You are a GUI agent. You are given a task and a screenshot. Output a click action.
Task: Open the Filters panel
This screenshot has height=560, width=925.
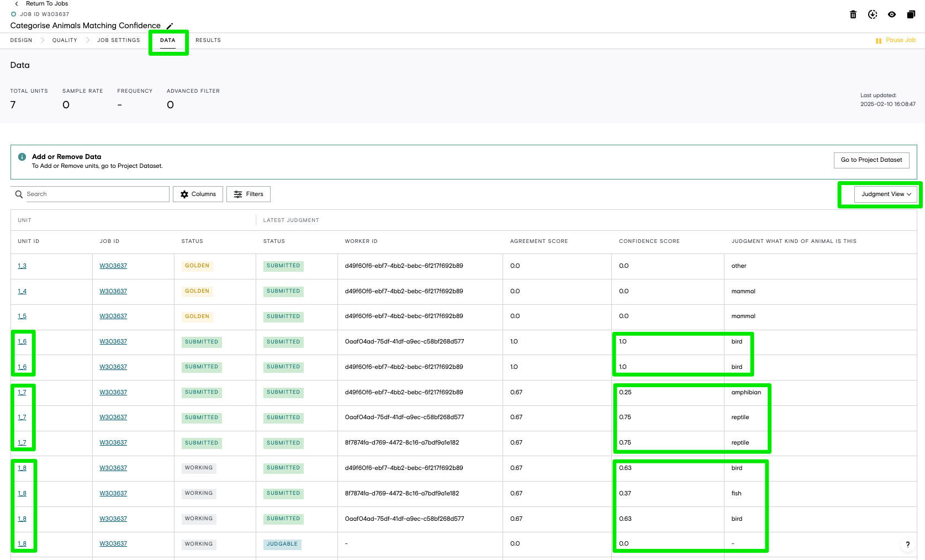point(249,194)
